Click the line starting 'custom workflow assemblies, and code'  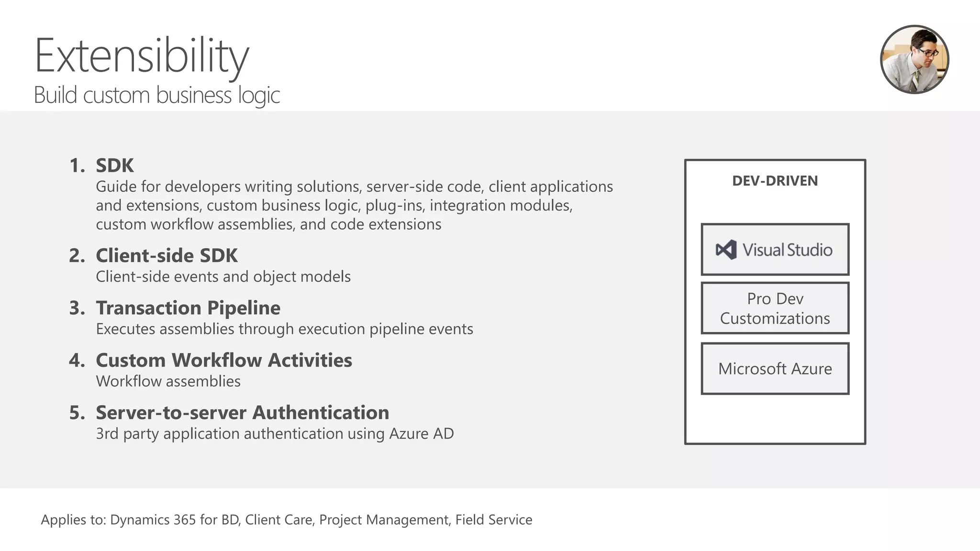click(x=268, y=224)
